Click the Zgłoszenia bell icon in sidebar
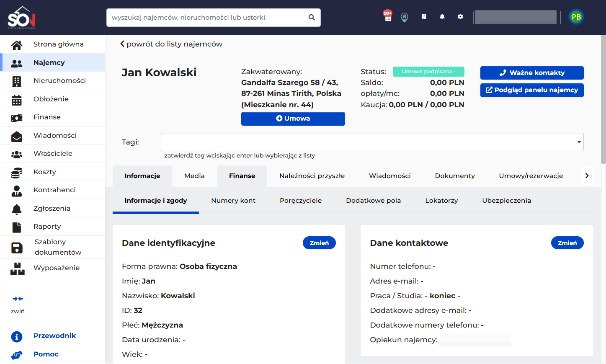This screenshot has height=364, width=606. click(17, 209)
